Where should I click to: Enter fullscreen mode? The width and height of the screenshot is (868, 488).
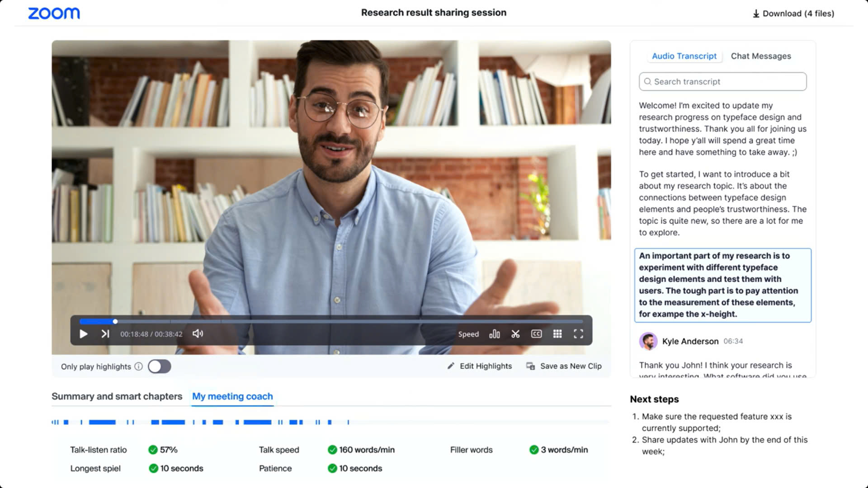(578, 334)
